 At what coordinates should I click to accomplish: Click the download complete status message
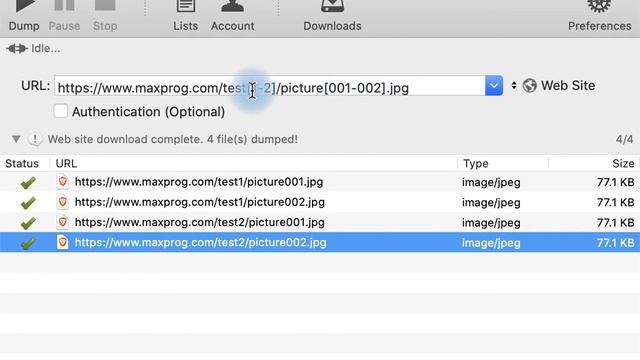click(173, 139)
